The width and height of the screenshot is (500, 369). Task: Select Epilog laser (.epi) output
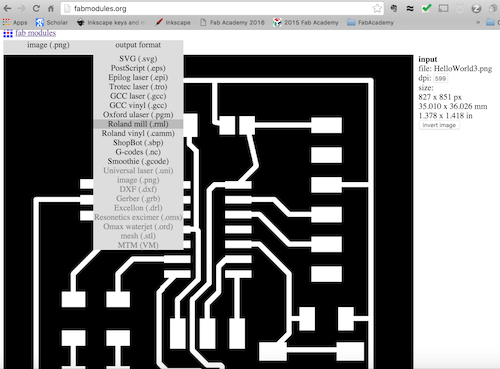(x=138, y=77)
